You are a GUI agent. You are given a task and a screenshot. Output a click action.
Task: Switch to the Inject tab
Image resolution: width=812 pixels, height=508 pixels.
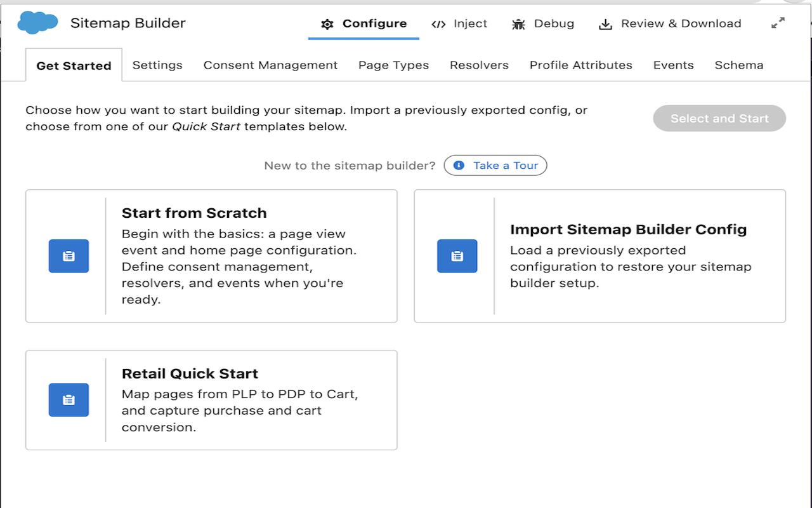click(459, 23)
